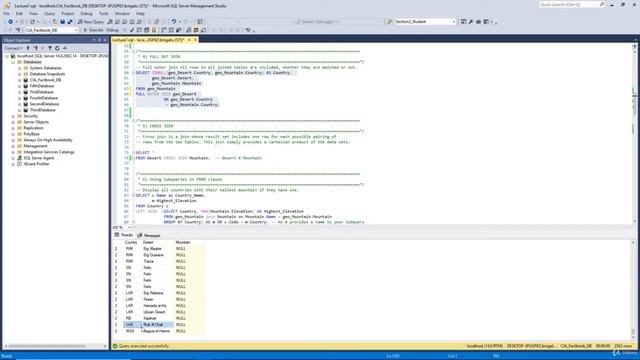640x360 pixels.
Task: Open the Help menu
Action: click(140, 13)
